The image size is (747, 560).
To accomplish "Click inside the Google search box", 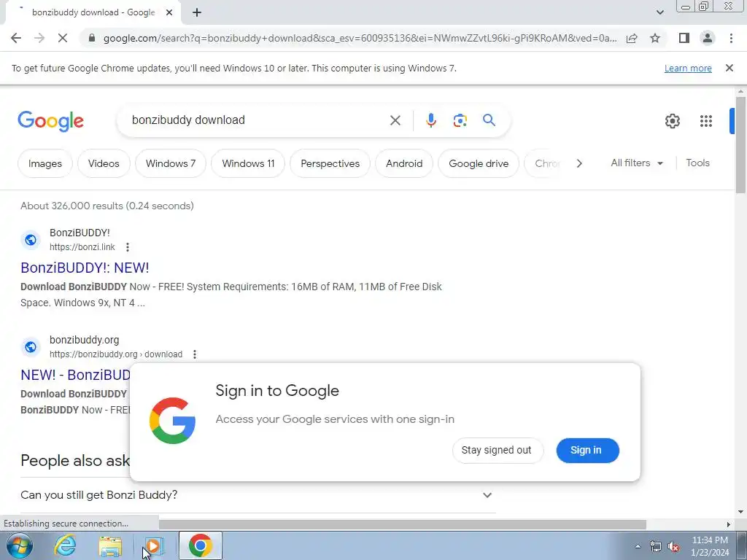I will tap(258, 120).
